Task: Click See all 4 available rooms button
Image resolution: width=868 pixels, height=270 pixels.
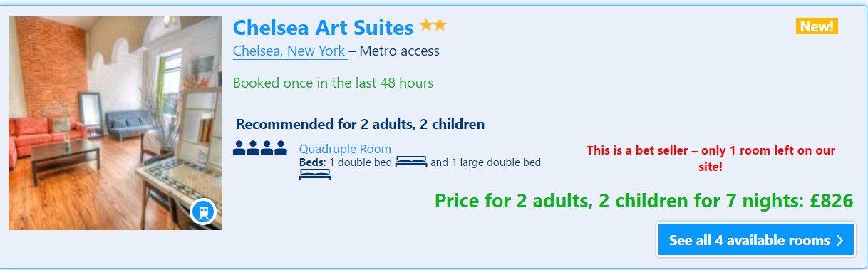Action: pos(756,240)
